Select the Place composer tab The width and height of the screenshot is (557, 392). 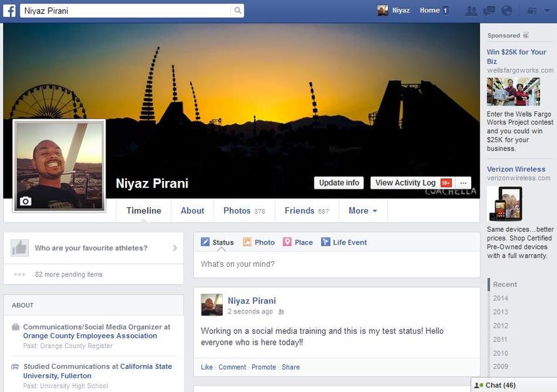298,243
